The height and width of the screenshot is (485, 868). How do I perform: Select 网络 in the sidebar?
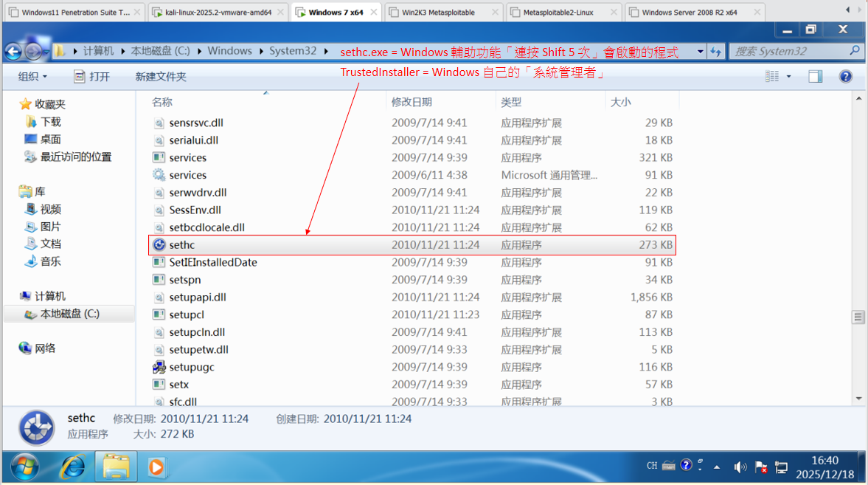45,348
